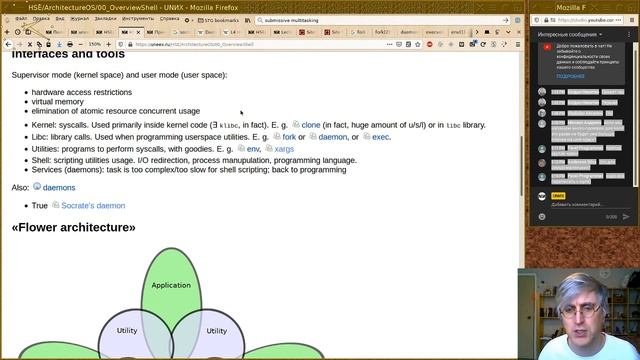640x360 pixels.
Task: Open the Файл menu
Action: 21,19
